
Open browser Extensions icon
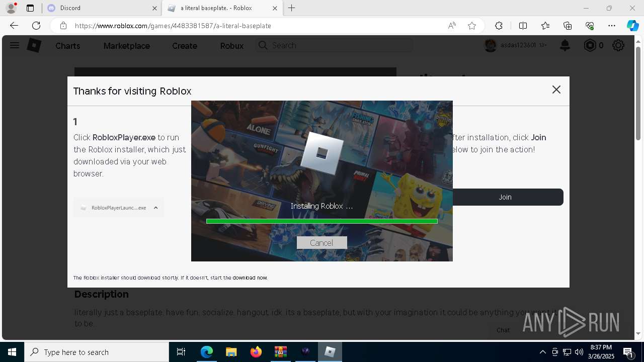(499, 26)
